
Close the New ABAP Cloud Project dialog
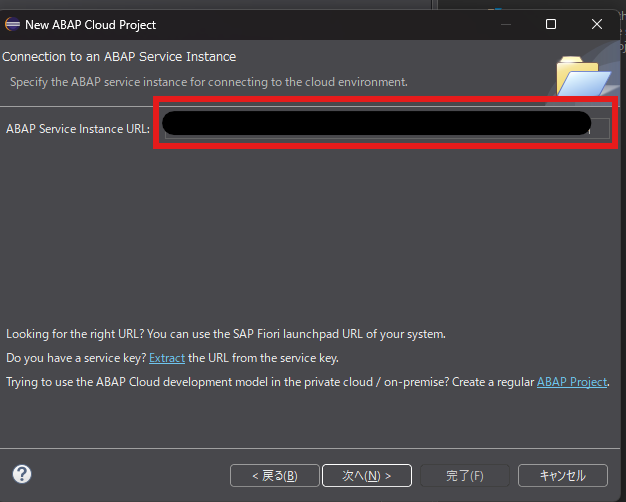(x=597, y=24)
